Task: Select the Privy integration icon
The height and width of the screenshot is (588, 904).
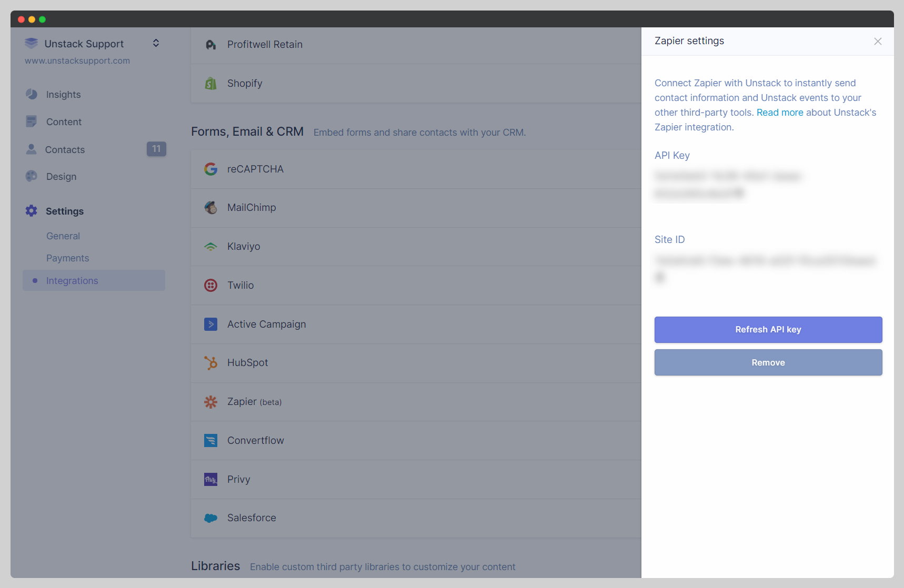Action: (x=210, y=479)
